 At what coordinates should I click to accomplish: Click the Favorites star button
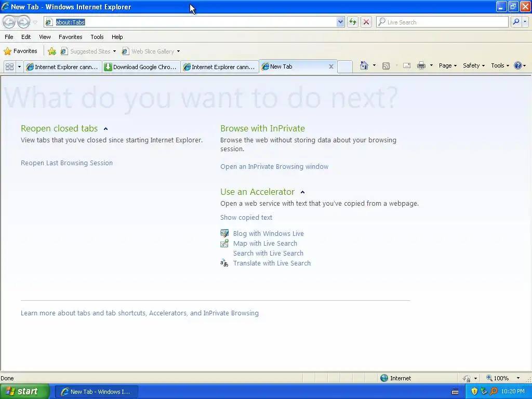tap(20, 51)
